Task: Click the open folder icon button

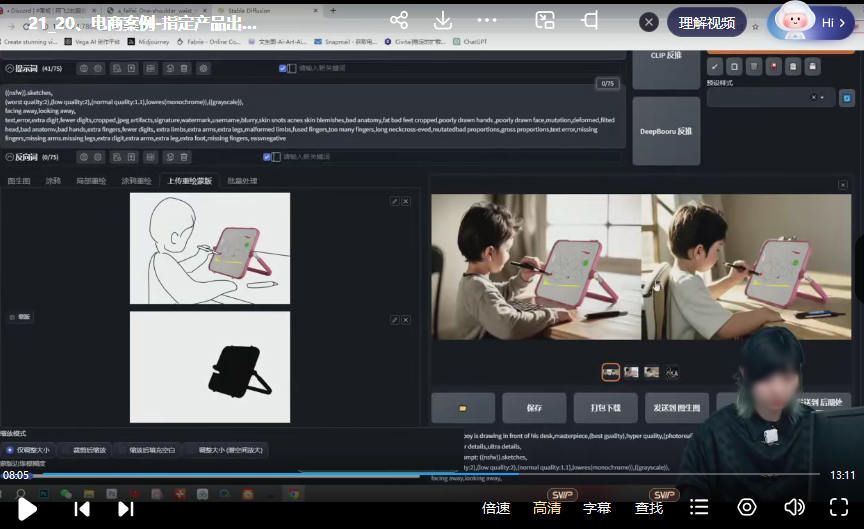Action: (463, 408)
